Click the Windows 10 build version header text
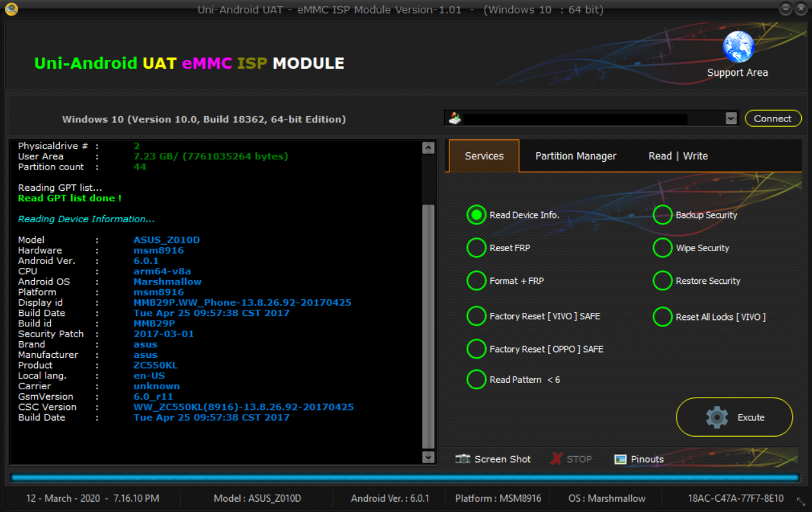812x512 pixels. click(204, 119)
